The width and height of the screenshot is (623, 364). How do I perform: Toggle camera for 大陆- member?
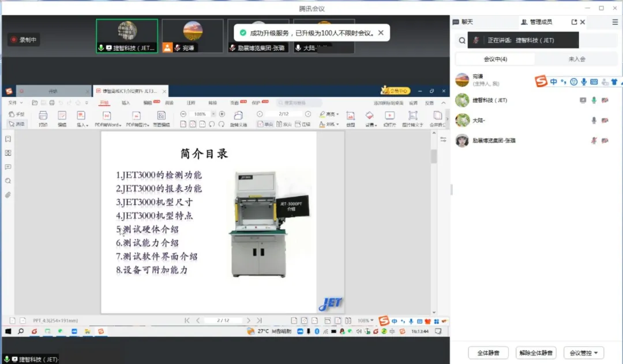point(605,121)
